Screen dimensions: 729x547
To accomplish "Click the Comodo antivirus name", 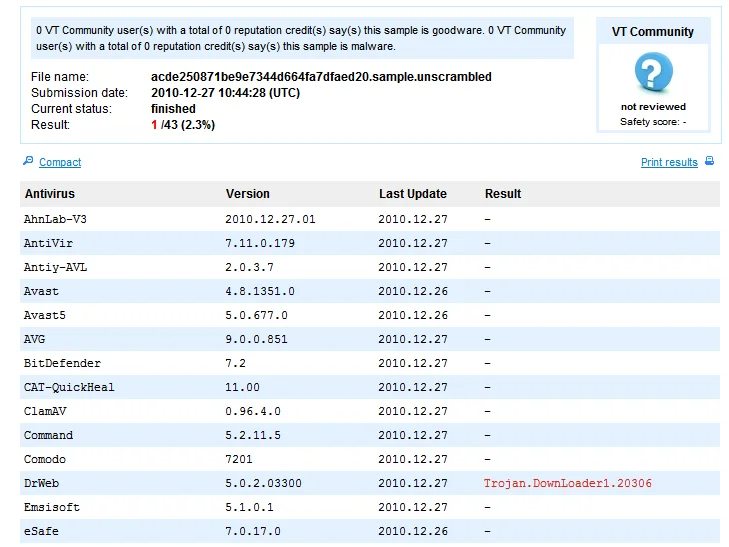I will [45, 459].
